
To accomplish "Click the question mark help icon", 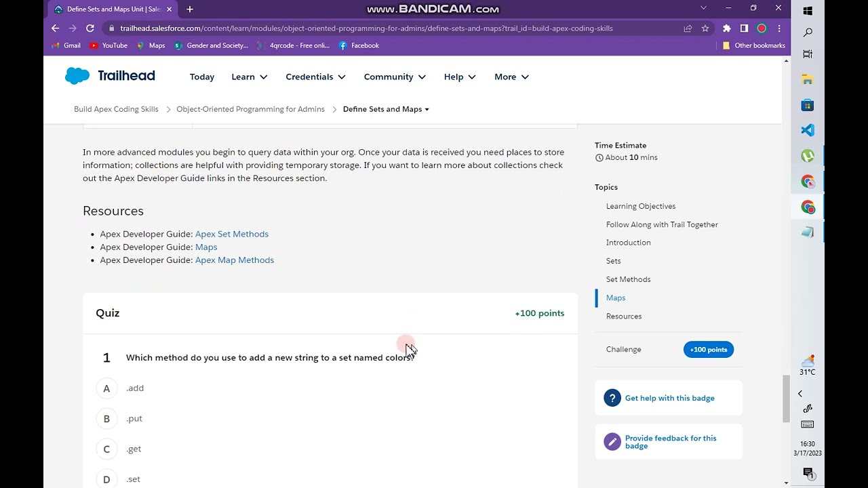I will click(612, 398).
